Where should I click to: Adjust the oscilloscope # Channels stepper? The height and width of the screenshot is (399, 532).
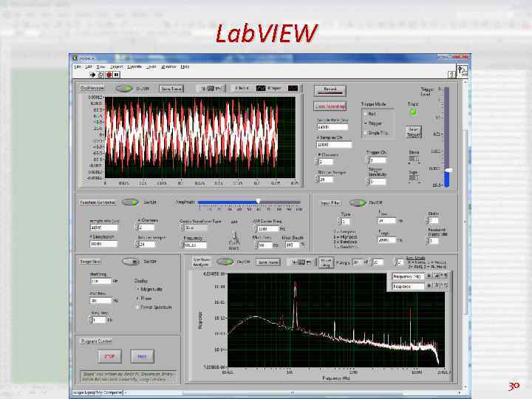316,162
